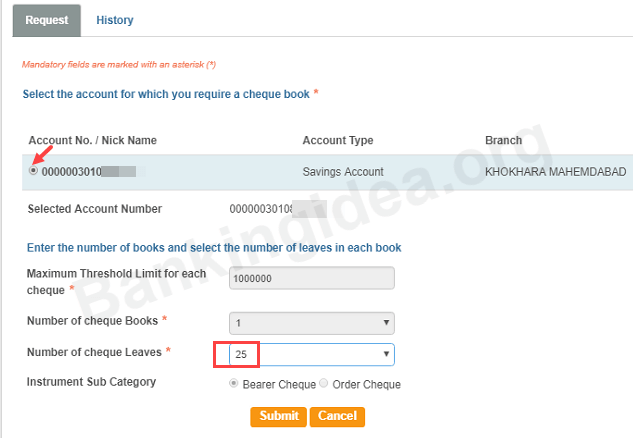Choose Bearer Cheque option
633x438 pixels.
(x=233, y=383)
